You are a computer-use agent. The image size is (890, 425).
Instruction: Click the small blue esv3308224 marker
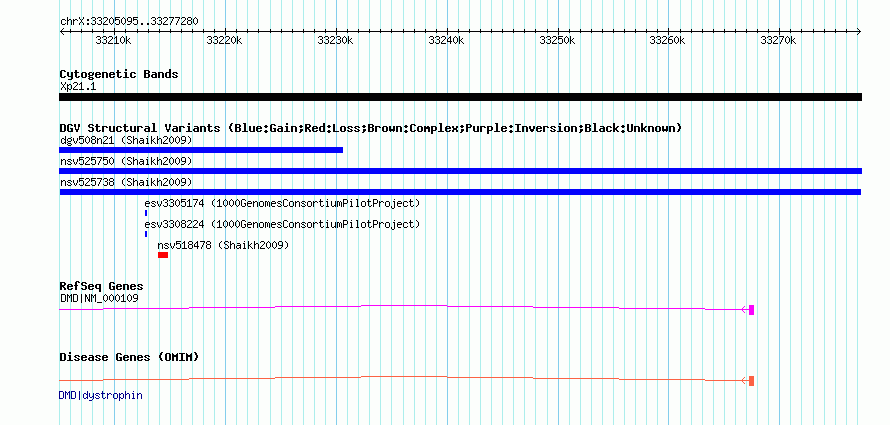146,234
